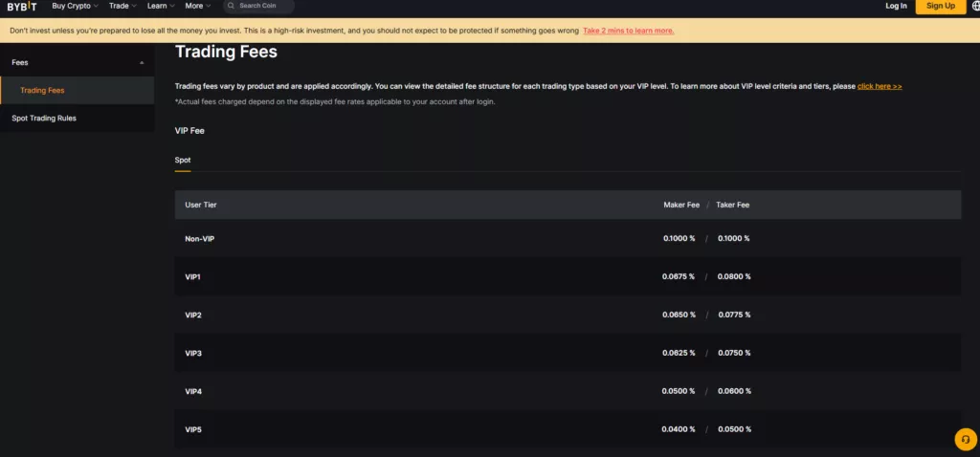Collapse the Fees sidebar section arrow
The width and height of the screenshot is (980, 457).
(142, 62)
